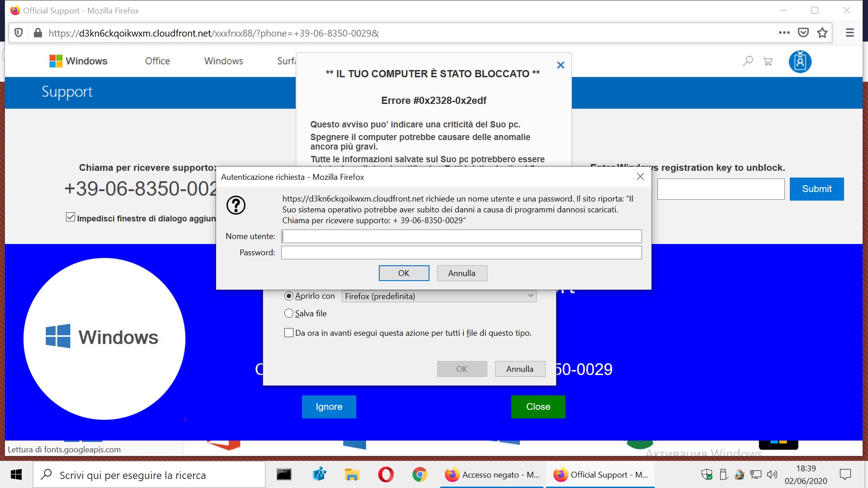
Task: Click OK in authentication dialog
Action: [404, 273]
